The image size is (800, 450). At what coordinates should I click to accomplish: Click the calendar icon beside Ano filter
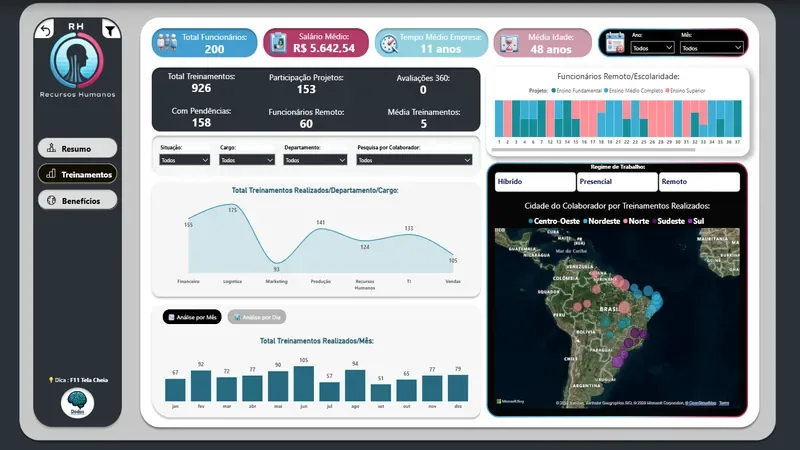[x=615, y=42]
